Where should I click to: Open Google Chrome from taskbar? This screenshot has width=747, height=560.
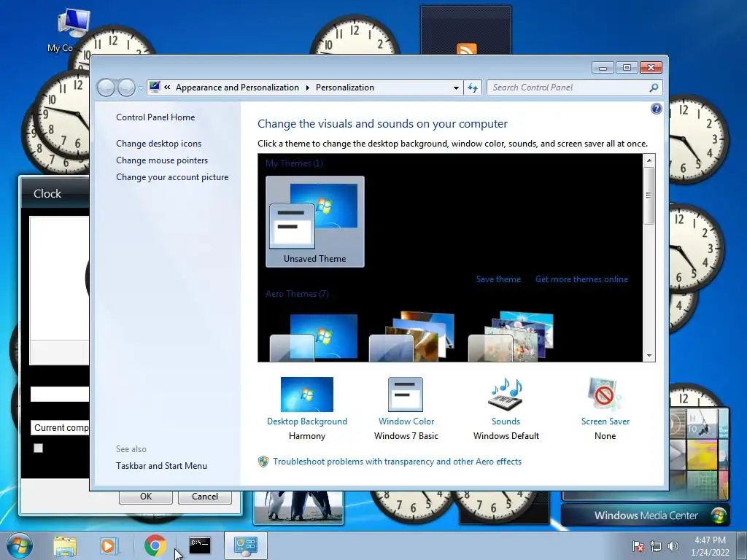click(x=155, y=545)
